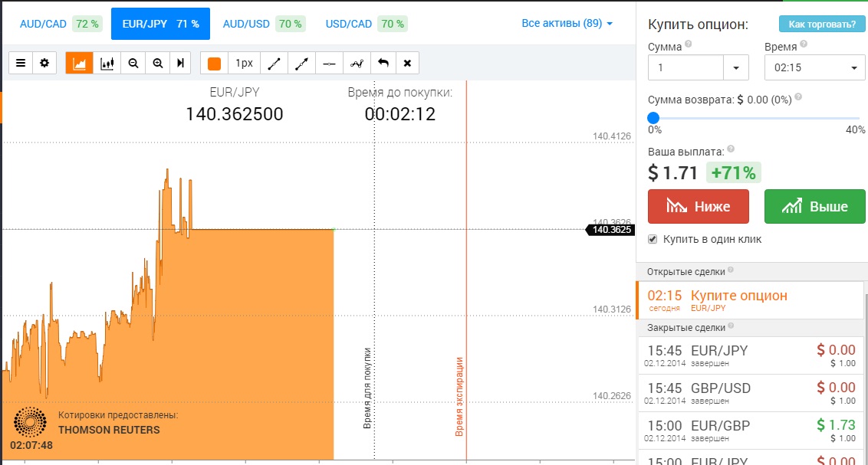Undo the last drawing
Image resolution: width=868 pixels, height=465 pixels.
click(x=383, y=63)
